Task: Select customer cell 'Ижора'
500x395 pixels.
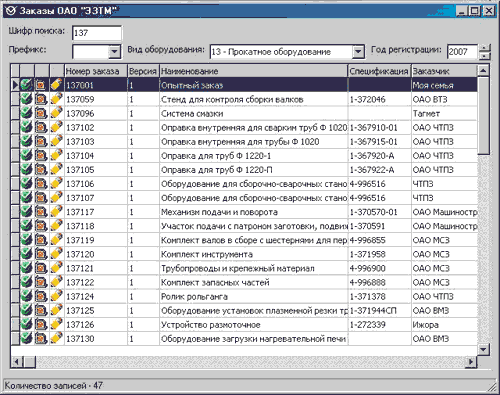Action: pos(444,324)
